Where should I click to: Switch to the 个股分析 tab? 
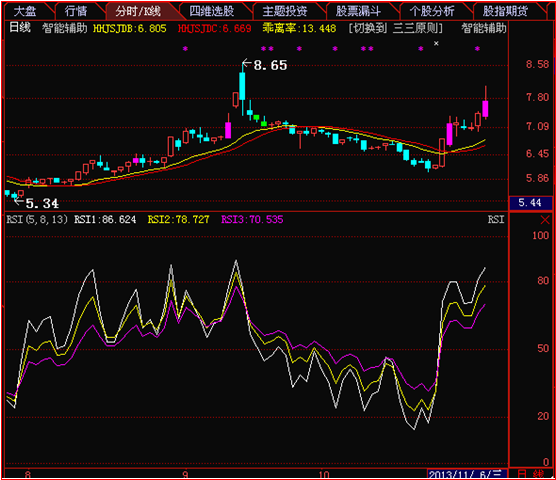tap(432, 11)
